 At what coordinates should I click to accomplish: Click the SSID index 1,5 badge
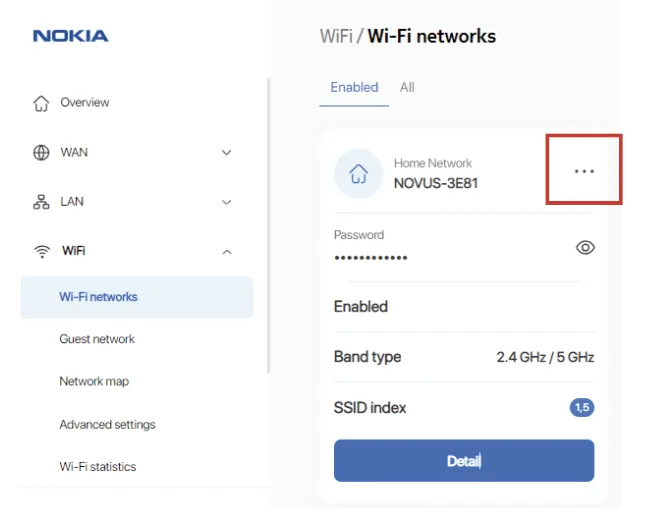pos(581,408)
